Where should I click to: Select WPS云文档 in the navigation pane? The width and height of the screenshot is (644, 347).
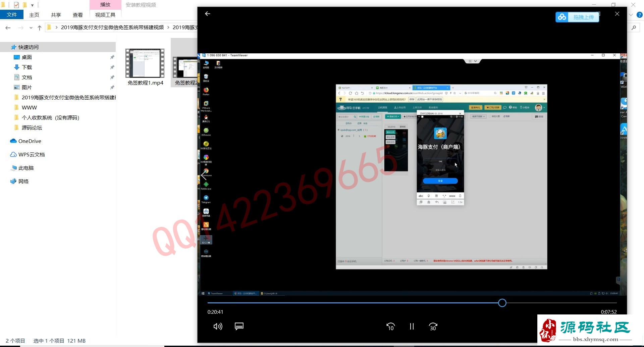31,154
